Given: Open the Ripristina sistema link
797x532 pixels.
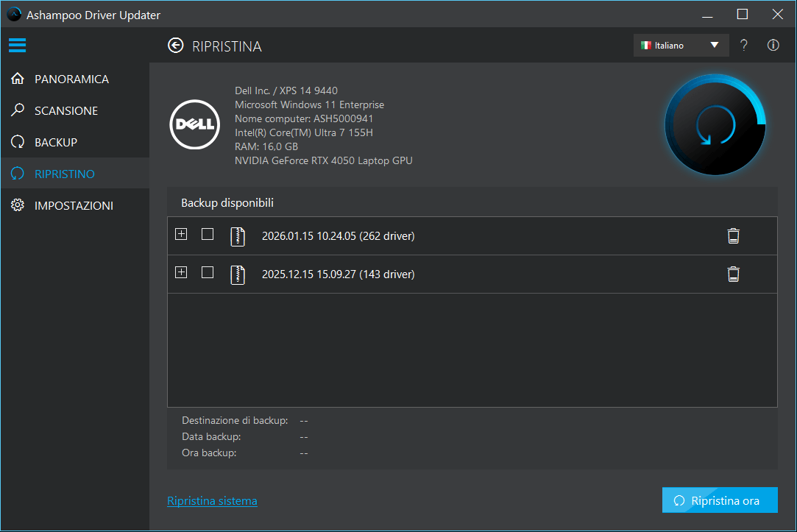Looking at the screenshot, I should pyautogui.click(x=212, y=500).
